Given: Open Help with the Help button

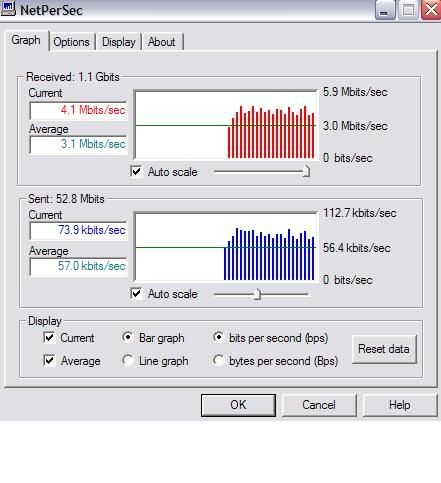Looking at the screenshot, I should pos(400,405).
